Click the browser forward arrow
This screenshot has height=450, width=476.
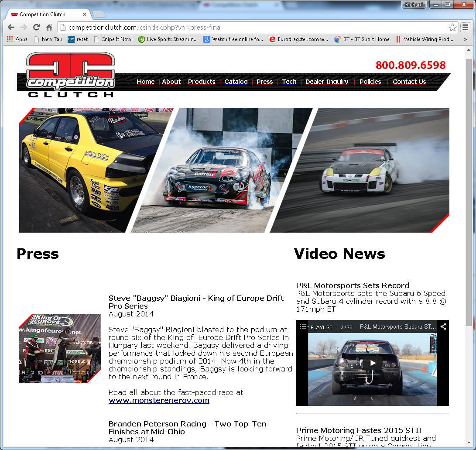coord(24,27)
